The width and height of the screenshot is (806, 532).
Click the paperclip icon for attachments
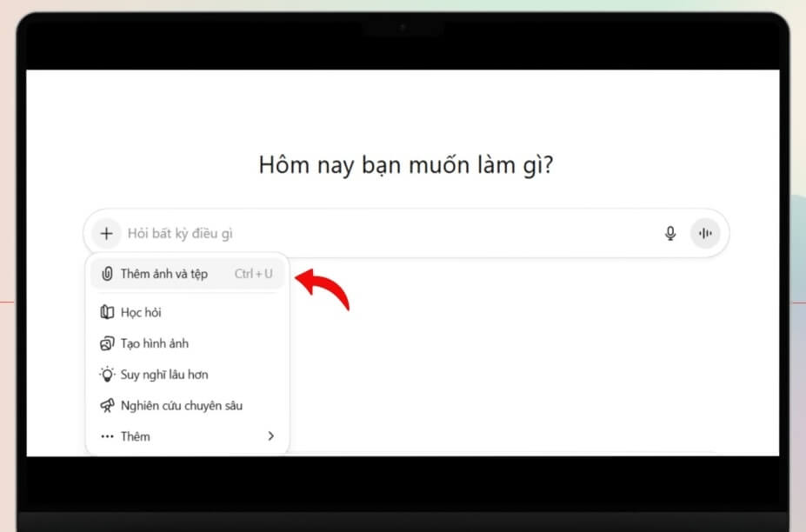107,274
